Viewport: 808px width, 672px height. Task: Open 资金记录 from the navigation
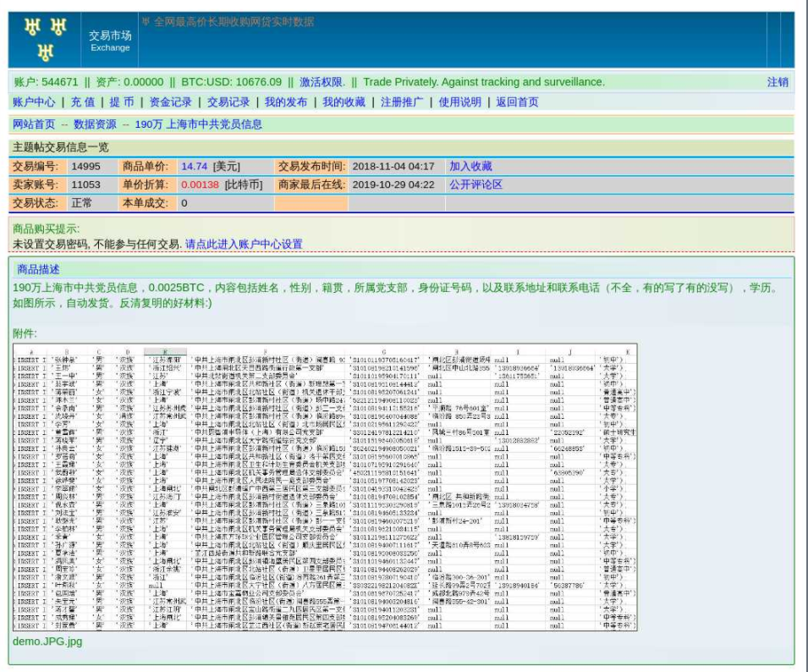tap(171, 102)
